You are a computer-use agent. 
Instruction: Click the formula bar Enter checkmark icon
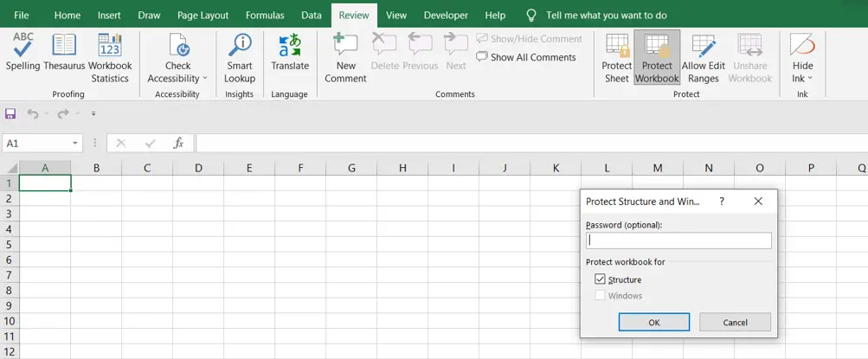pos(150,144)
